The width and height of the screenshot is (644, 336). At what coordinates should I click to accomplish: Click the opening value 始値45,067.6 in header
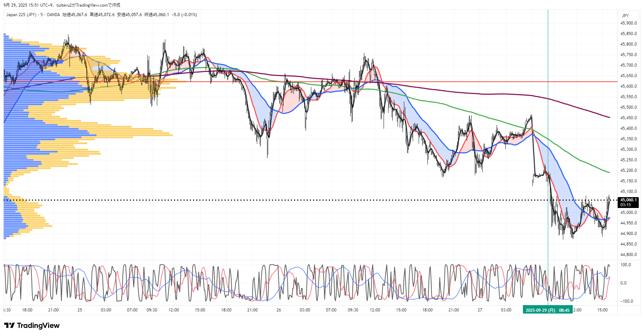tap(75, 15)
